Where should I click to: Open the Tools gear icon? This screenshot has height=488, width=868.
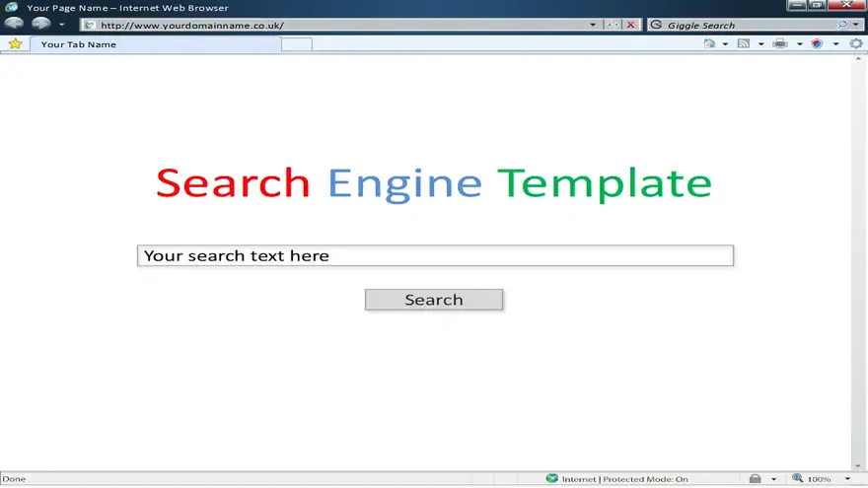pos(856,43)
